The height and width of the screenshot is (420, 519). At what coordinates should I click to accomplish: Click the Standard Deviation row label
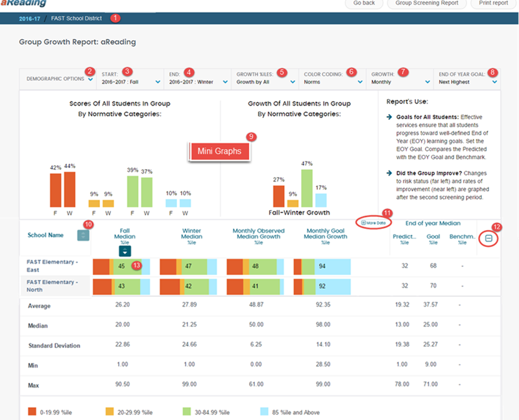54,345
